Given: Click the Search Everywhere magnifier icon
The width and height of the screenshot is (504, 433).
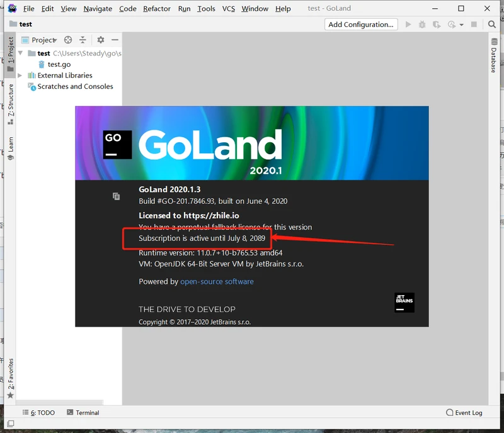Looking at the screenshot, I should (492, 25).
